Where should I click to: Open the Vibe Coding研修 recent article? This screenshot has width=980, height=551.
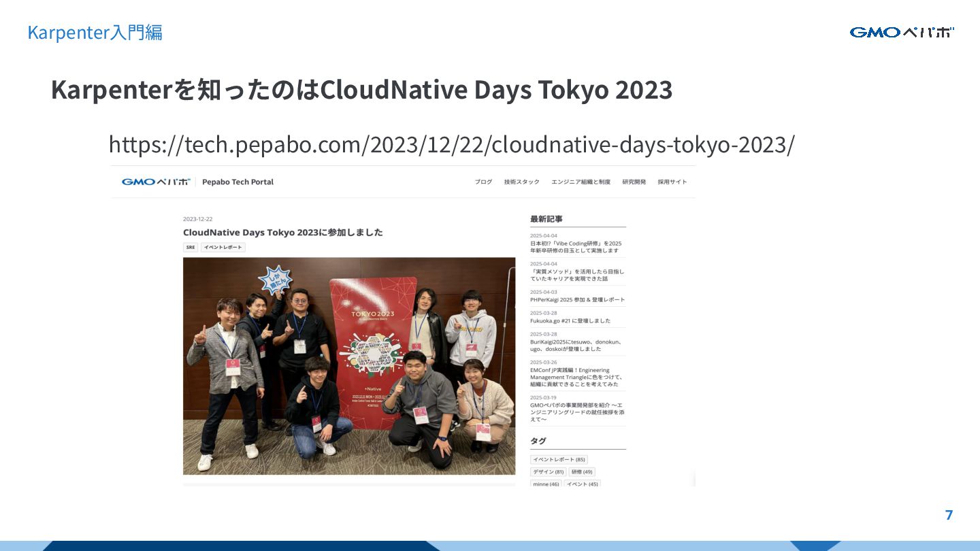pyautogui.click(x=576, y=247)
